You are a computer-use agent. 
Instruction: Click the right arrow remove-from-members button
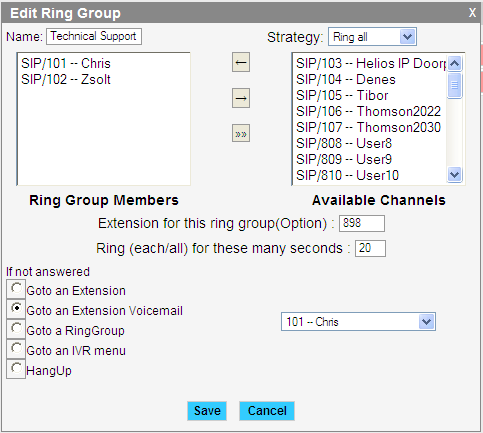point(241,98)
